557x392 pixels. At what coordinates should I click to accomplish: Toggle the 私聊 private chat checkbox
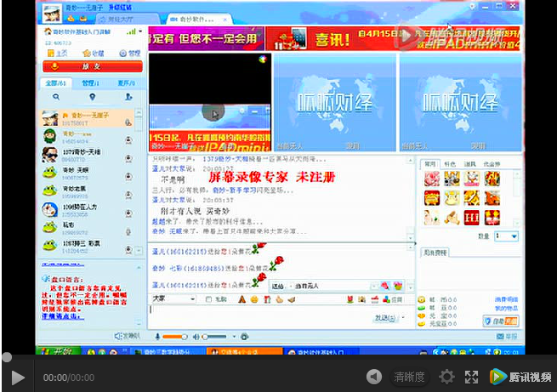[210, 299]
